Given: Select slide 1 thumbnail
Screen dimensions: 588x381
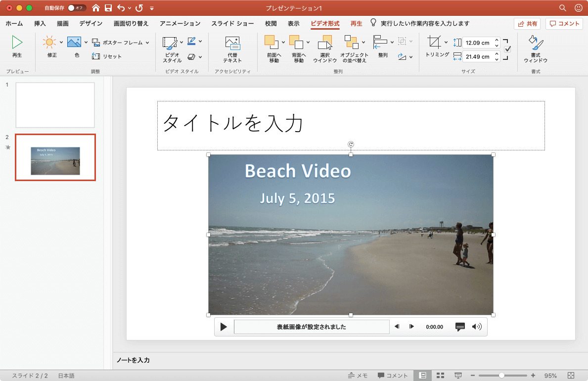Looking at the screenshot, I should tap(55, 105).
